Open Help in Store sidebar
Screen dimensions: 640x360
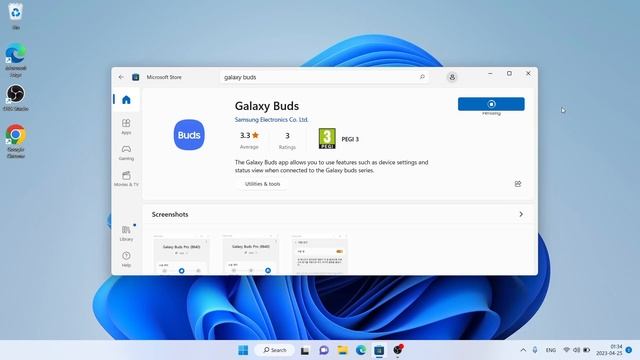(x=126, y=259)
